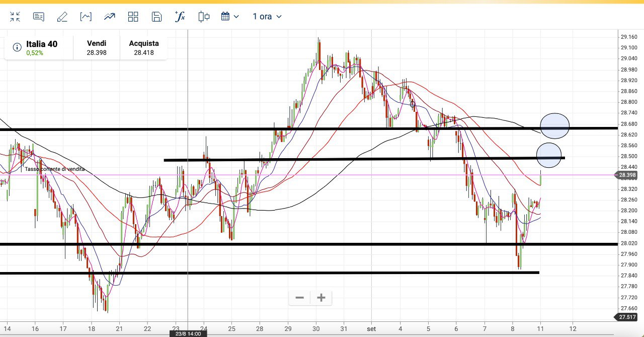Zoom out the chart with minus button
The image size is (644, 337).
coord(299,298)
